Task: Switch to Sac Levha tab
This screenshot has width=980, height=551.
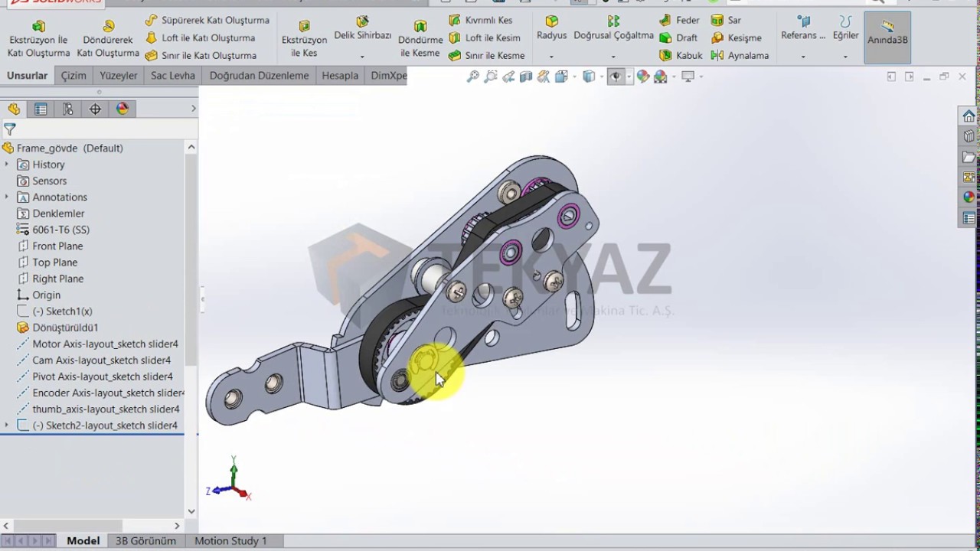Action: pos(173,75)
